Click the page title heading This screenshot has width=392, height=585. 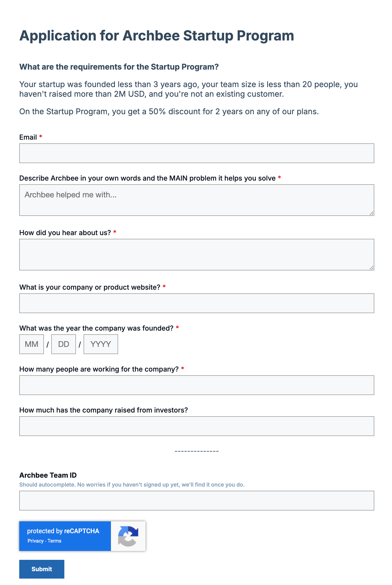pos(157,36)
